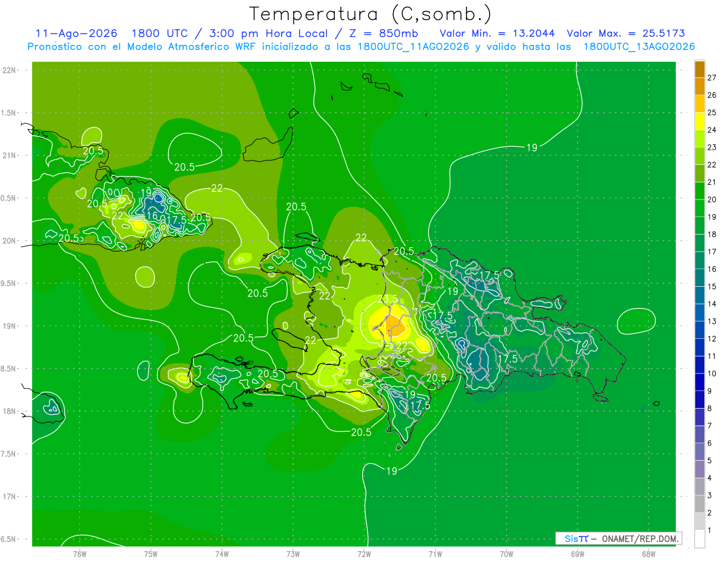This screenshot has height=562, width=728.
Task: Click legend value "10" on color scale
Action: (x=712, y=373)
